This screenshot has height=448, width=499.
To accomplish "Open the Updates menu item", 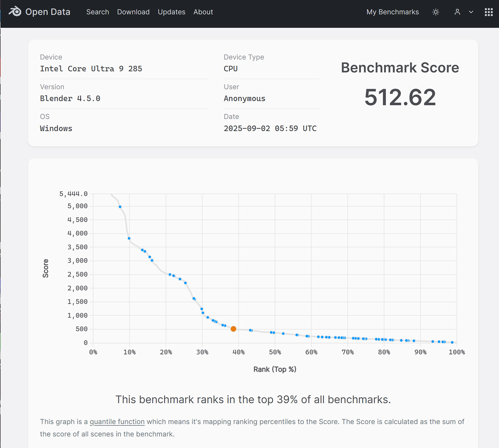I will 172,12.
